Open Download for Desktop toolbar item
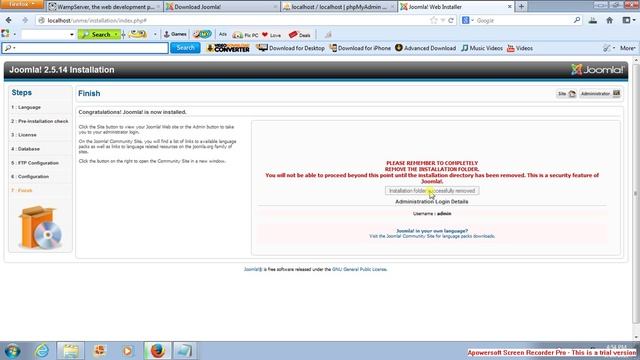Screen dimensions: 640x360 pyautogui.click(x=291, y=48)
